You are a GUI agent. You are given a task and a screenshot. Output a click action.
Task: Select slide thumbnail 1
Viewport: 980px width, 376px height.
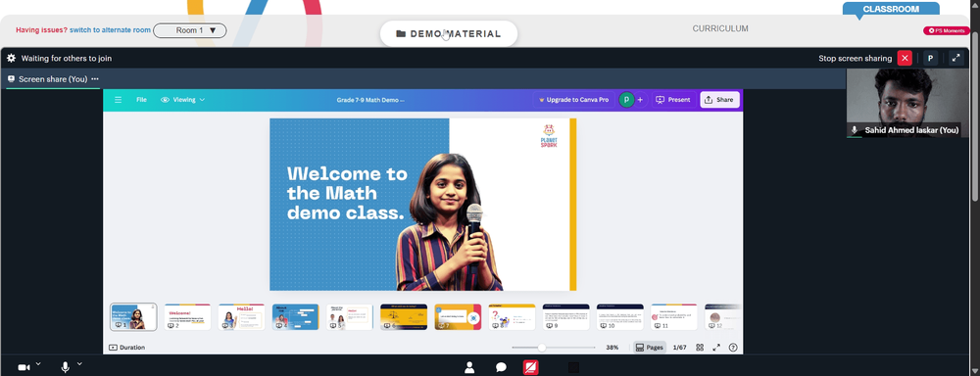[133, 316]
